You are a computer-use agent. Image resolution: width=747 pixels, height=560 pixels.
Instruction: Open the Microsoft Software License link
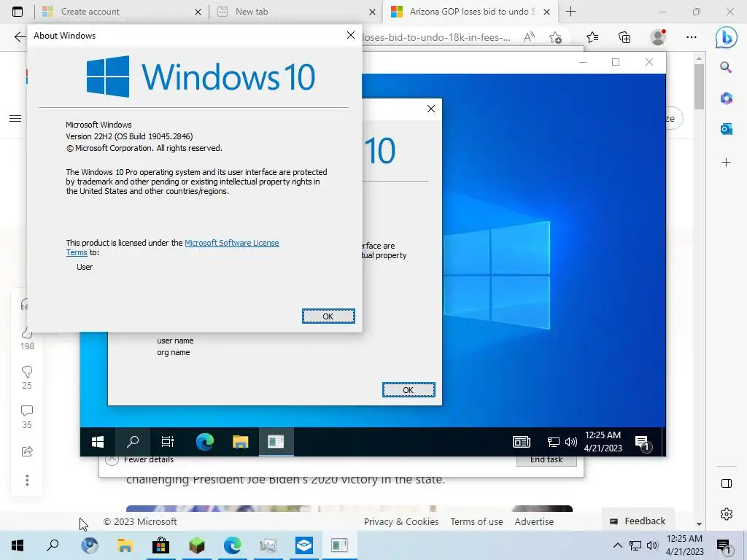click(231, 243)
